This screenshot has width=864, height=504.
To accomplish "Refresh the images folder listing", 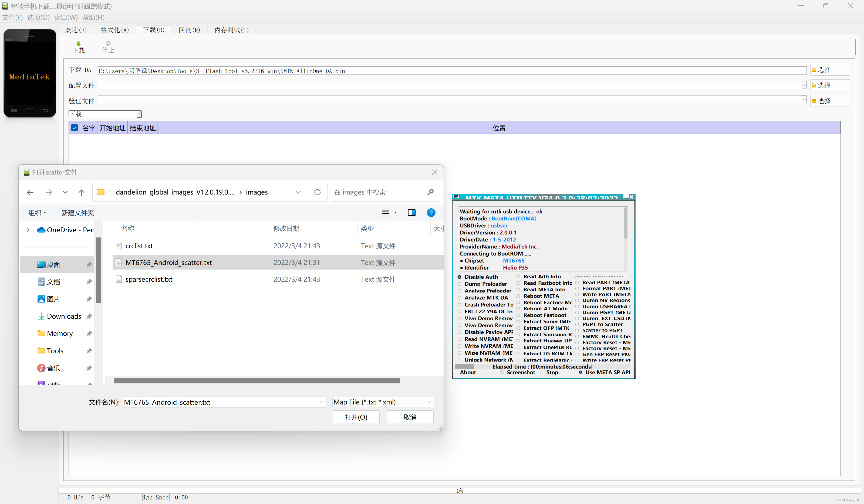I will click(x=318, y=192).
